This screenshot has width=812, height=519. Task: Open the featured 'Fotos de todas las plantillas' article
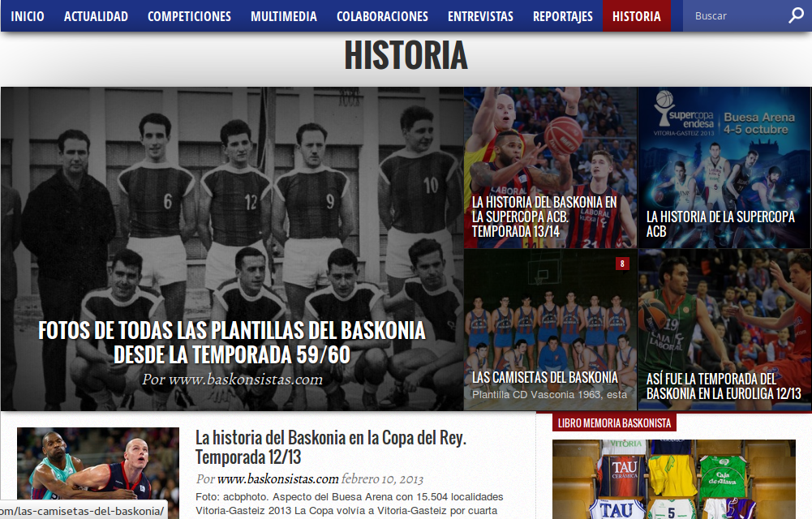pyautogui.click(x=232, y=341)
